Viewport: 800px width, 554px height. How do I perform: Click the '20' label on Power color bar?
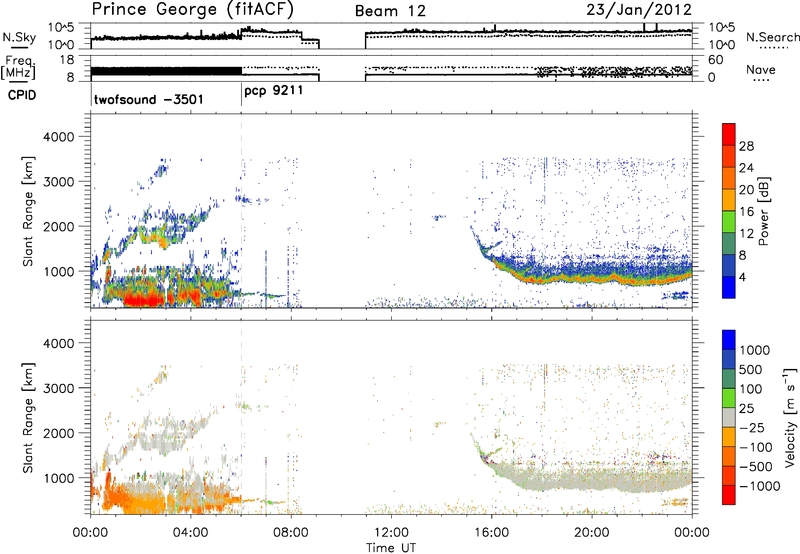point(746,190)
